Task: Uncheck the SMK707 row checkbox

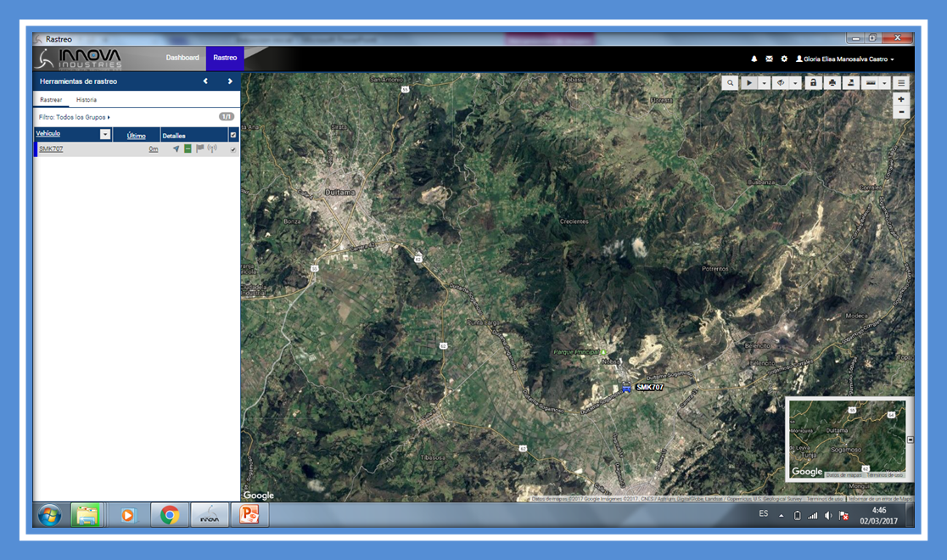Action: (x=233, y=149)
